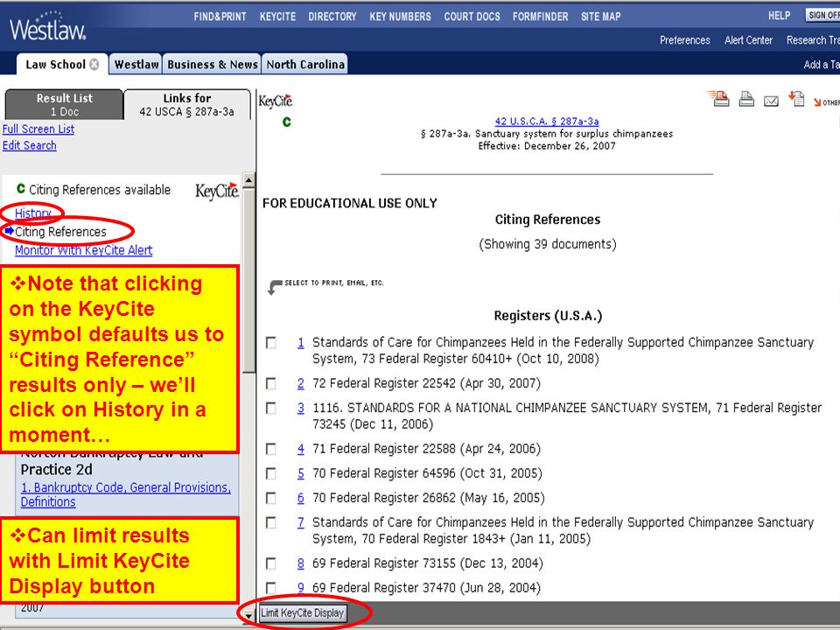The height and width of the screenshot is (630, 840).
Task: Open Full Screen List link
Action: coord(38,129)
